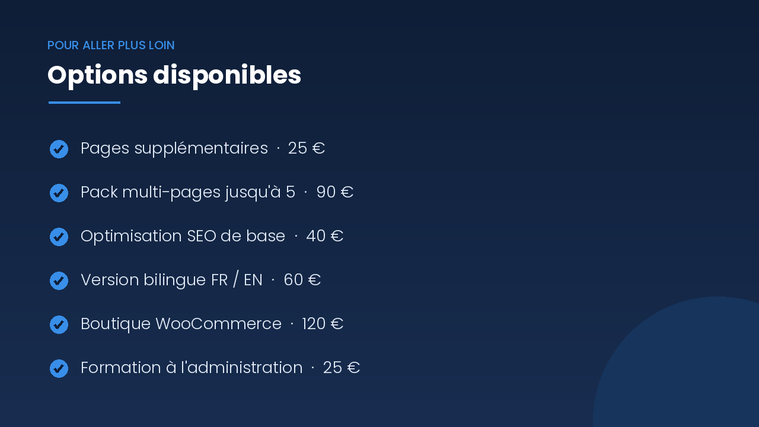The width and height of the screenshot is (759, 427).
Task: Select the Pages supplémentaires option text
Action: pos(174,149)
